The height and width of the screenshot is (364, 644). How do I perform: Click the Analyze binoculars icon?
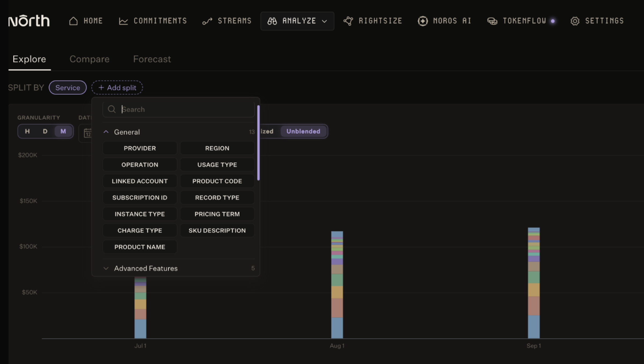[272, 21]
